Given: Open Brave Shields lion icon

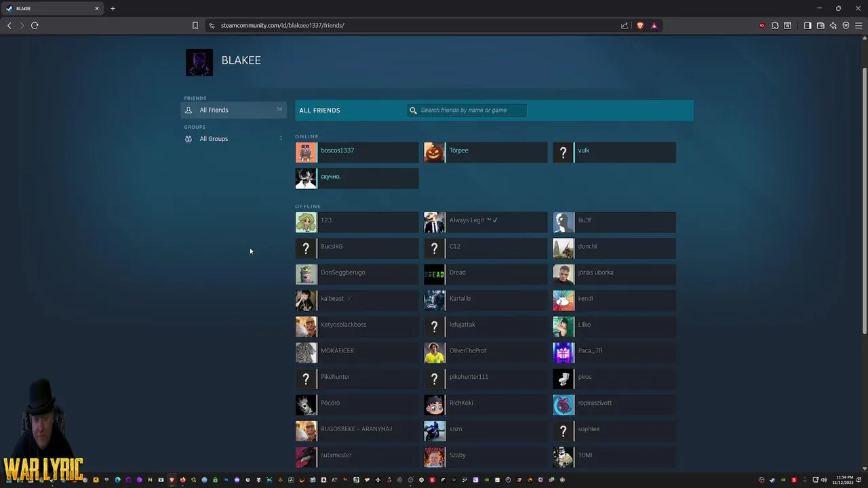Looking at the screenshot, I should tap(639, 25).
